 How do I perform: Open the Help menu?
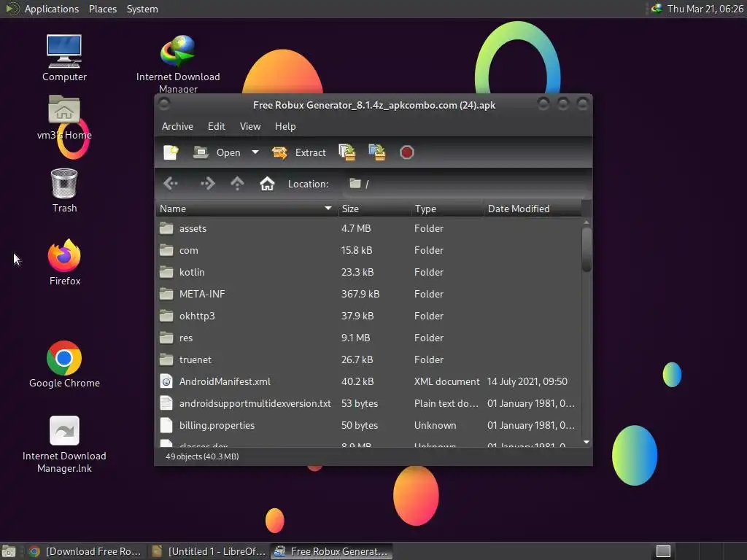coord(285,126)
